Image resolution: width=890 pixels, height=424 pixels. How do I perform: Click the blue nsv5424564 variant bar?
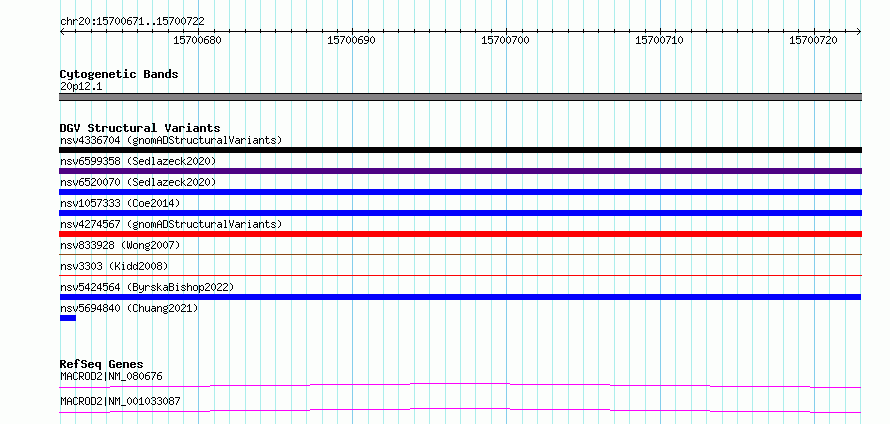(460, 297)
